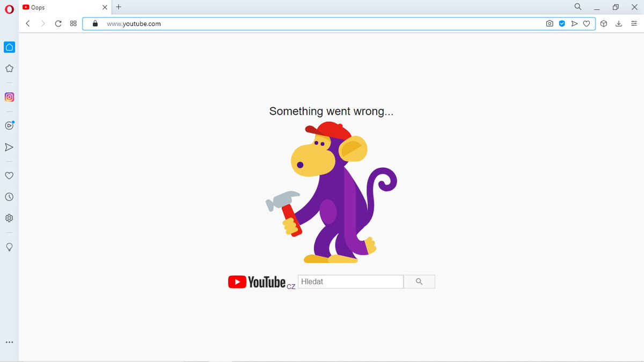Click the padlock site security icon
The image size is (644, 362).
96,24
